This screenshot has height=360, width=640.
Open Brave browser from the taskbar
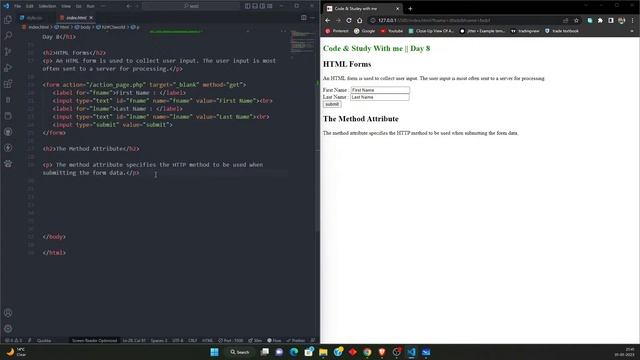382,352
